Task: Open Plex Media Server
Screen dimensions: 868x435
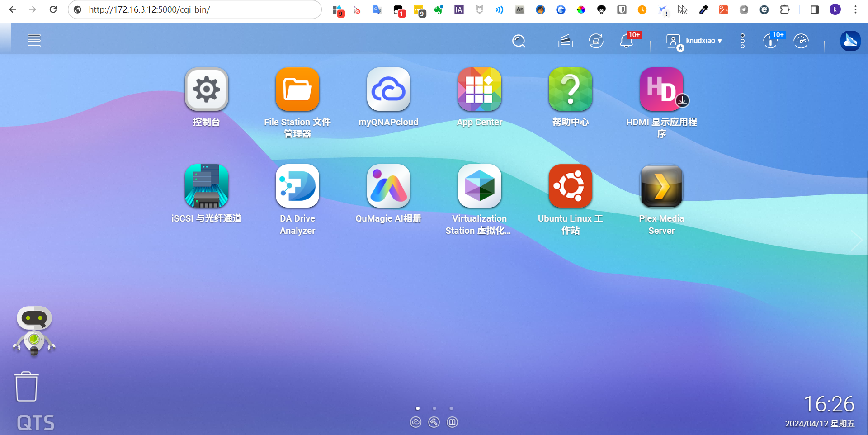Action: [661, 186]
